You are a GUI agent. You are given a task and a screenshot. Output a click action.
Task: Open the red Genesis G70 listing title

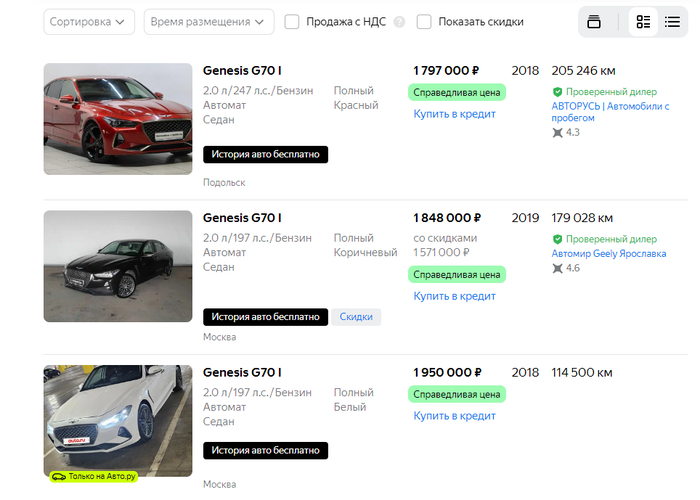tap(242, 71)
